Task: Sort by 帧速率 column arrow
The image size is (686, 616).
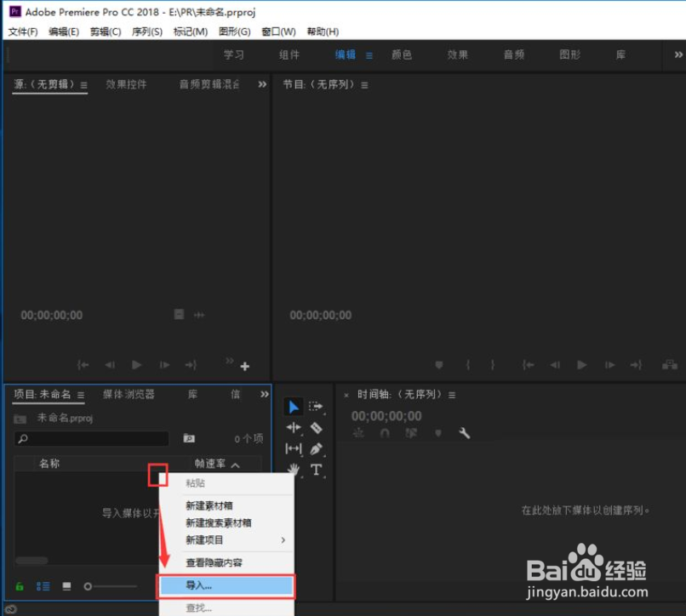Action: (236, 465)
